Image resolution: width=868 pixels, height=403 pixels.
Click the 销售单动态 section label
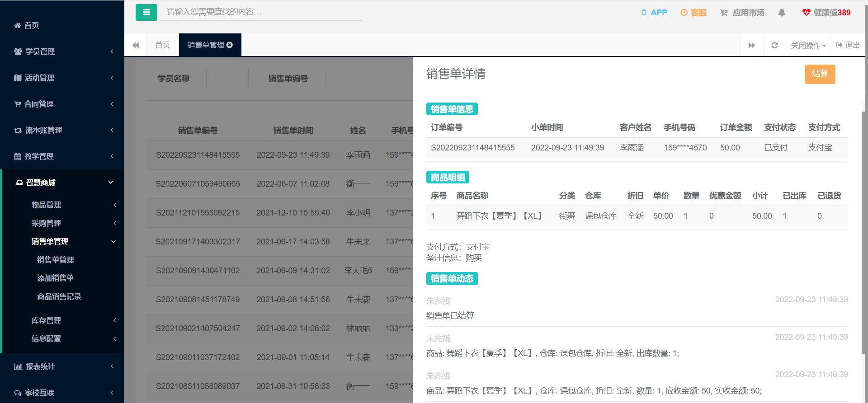point(452,279)
